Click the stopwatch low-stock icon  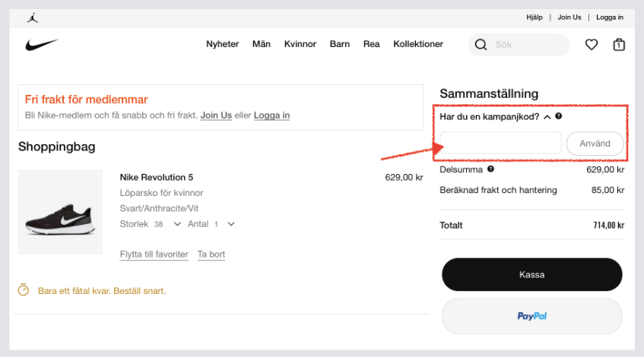click(x=24, y=289)
